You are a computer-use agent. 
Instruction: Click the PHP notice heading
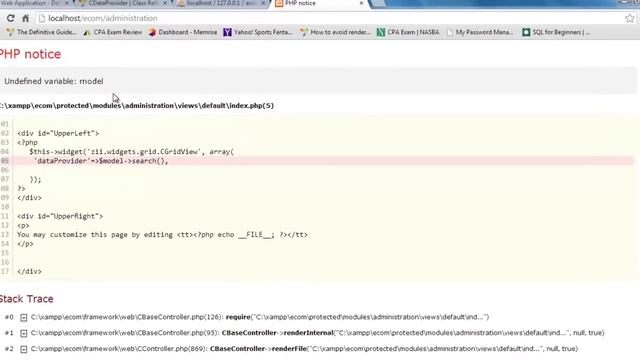pos(30,54)
